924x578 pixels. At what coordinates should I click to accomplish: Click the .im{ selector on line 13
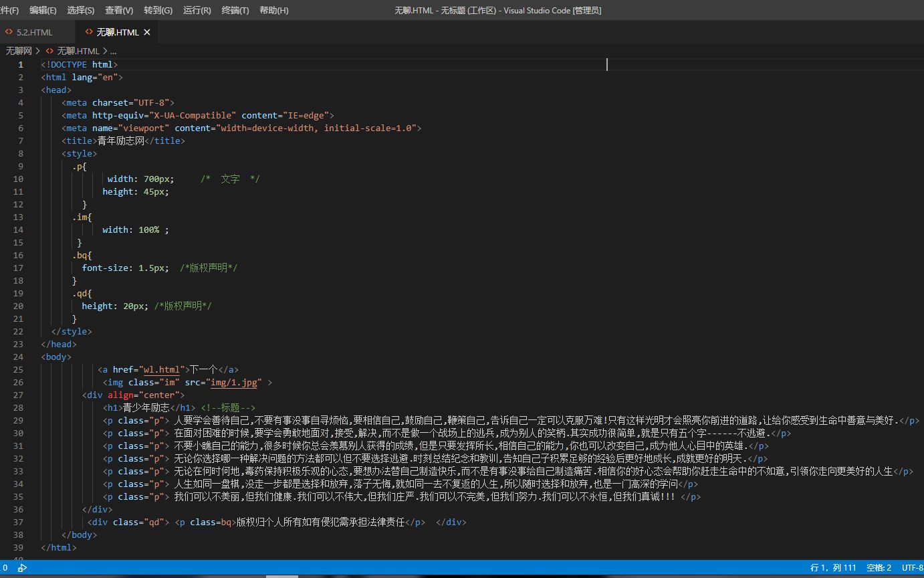[82, 217]
